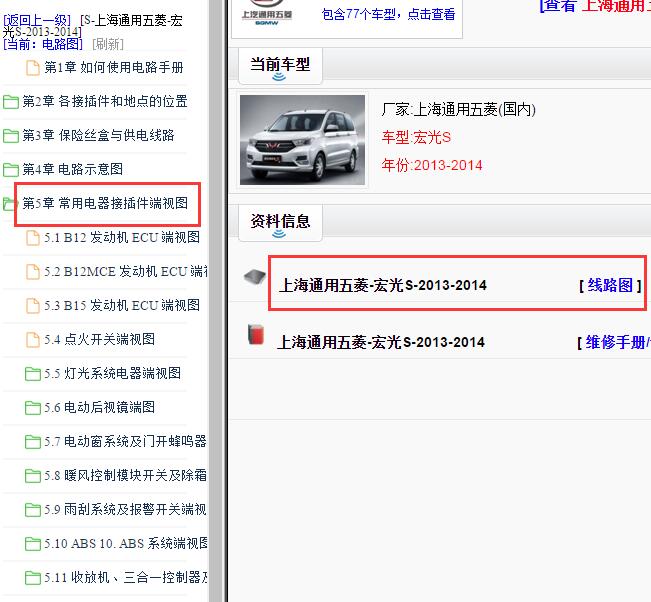This screenshot has height=602, width=651.
Task: Open the 返回上一级 link
Action: pyautogui.click(x=37, y=20)
